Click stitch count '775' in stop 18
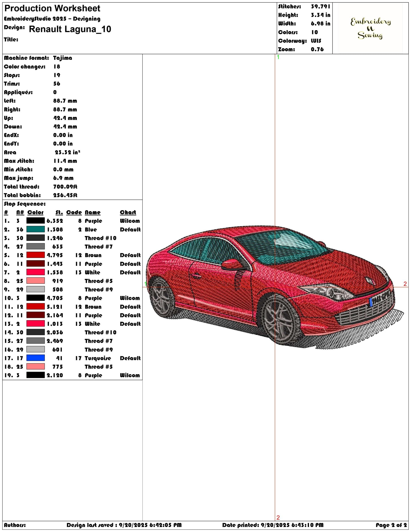Viewport: 411px width, 532px height. pos(58,367)
